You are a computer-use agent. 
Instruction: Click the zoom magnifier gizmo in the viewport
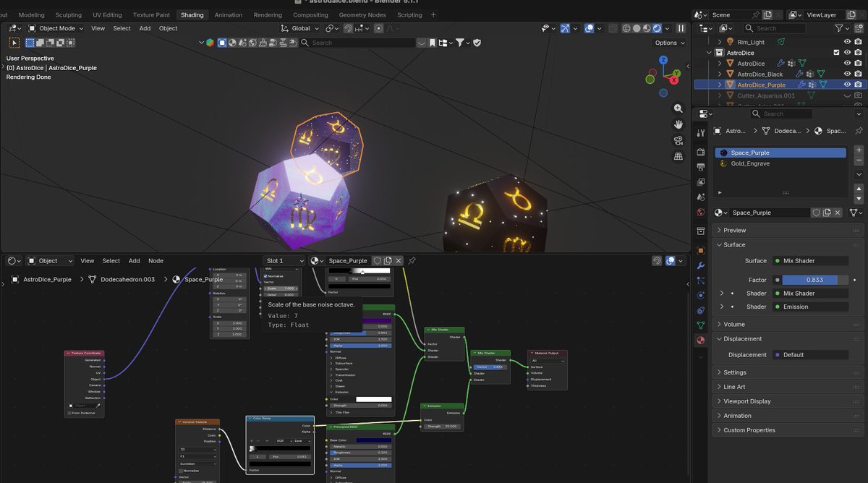click(x=678, y=108)
